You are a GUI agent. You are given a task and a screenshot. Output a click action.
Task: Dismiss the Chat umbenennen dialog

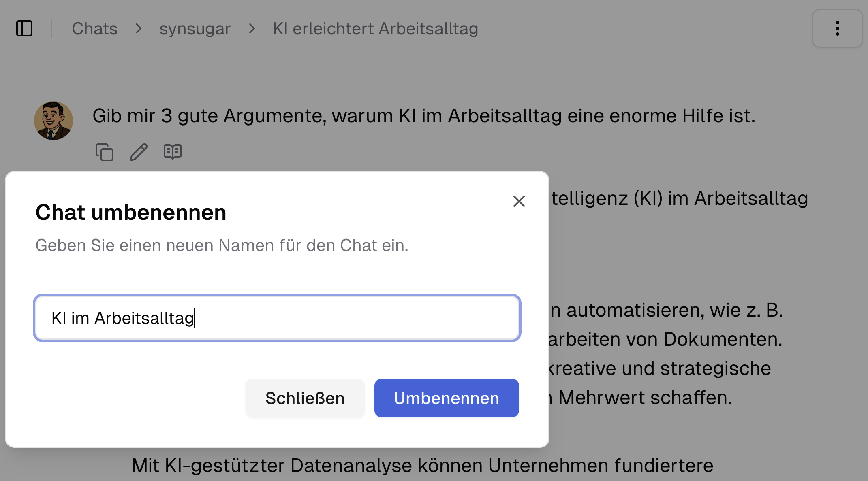click(x=305, y=398)
